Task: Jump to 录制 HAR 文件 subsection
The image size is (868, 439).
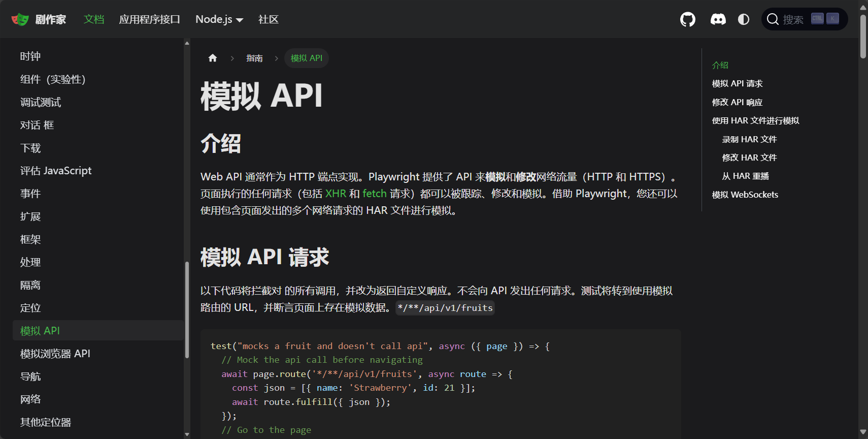Action: click(x=749, y=139)
